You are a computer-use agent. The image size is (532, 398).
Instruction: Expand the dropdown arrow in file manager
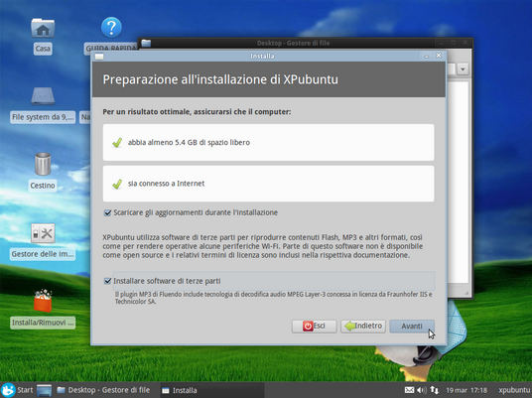pyautogui.click(x=463, y=69)
